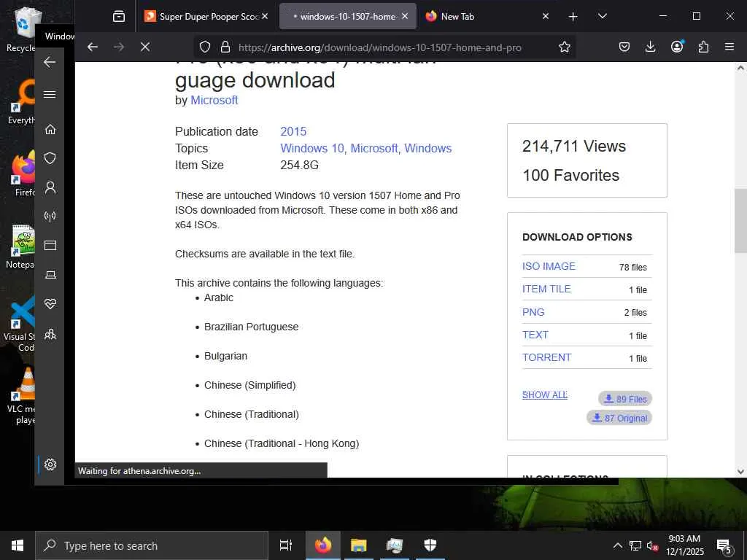Open ISO IMAGE download option
747x560 pixels.
tap(549, 266)
